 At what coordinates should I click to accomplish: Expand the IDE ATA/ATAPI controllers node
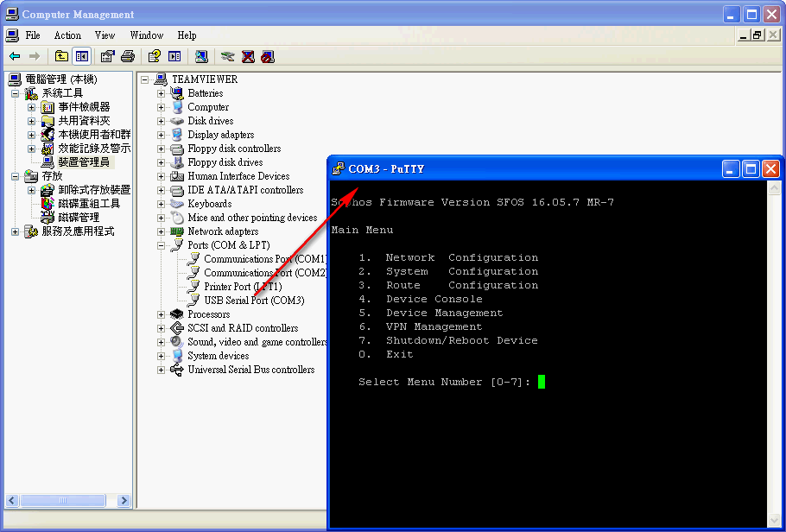[161, 190]
